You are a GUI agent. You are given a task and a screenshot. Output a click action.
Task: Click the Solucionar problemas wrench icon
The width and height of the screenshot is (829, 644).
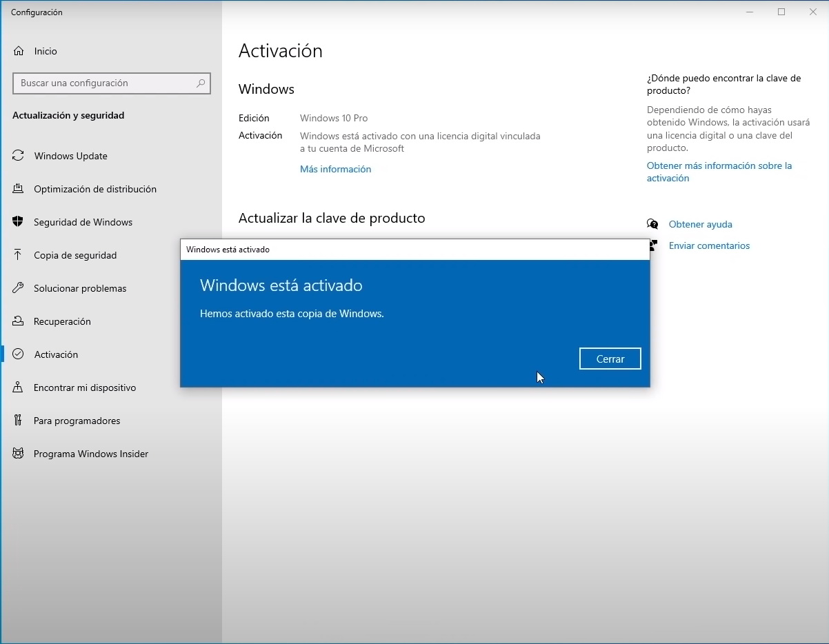(x=19, y=288)
